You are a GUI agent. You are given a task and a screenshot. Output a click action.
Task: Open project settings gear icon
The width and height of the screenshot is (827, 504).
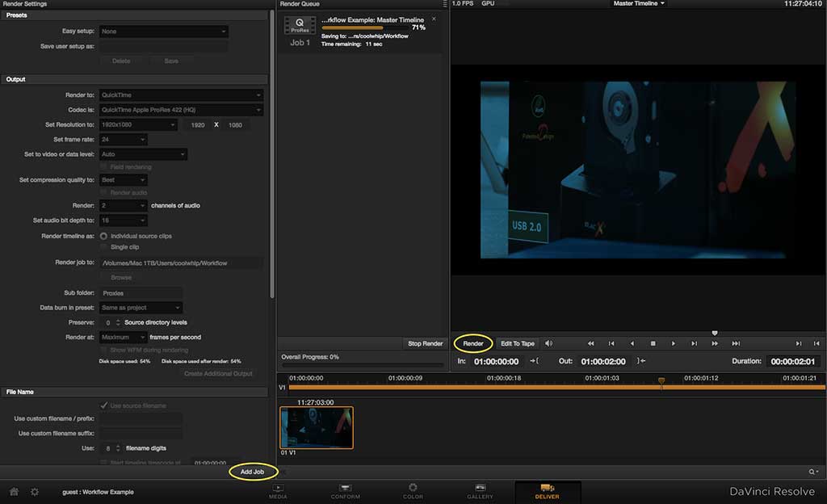35,491
